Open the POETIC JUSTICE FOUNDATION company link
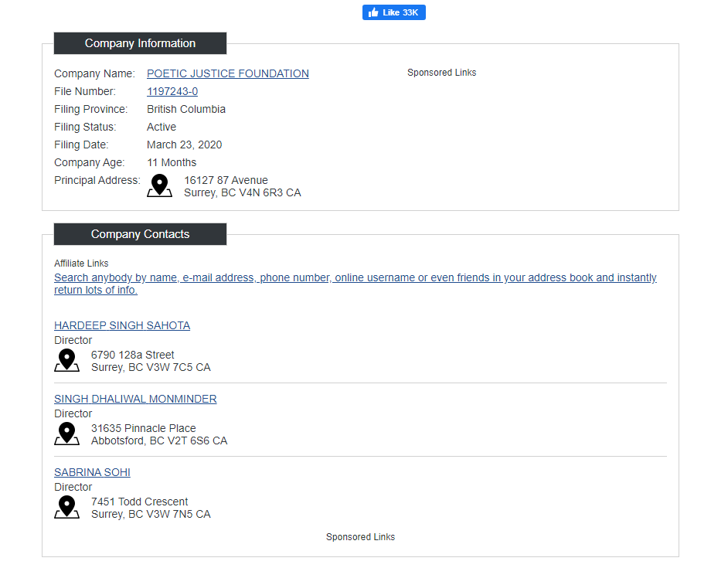The width and height of the screenshot is (728, 568). (227, 73)
